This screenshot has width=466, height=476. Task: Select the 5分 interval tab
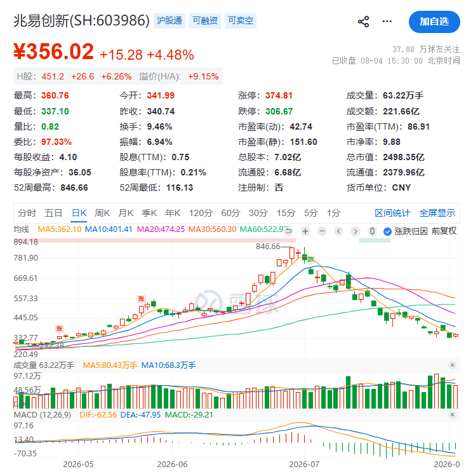coord(310,213)
